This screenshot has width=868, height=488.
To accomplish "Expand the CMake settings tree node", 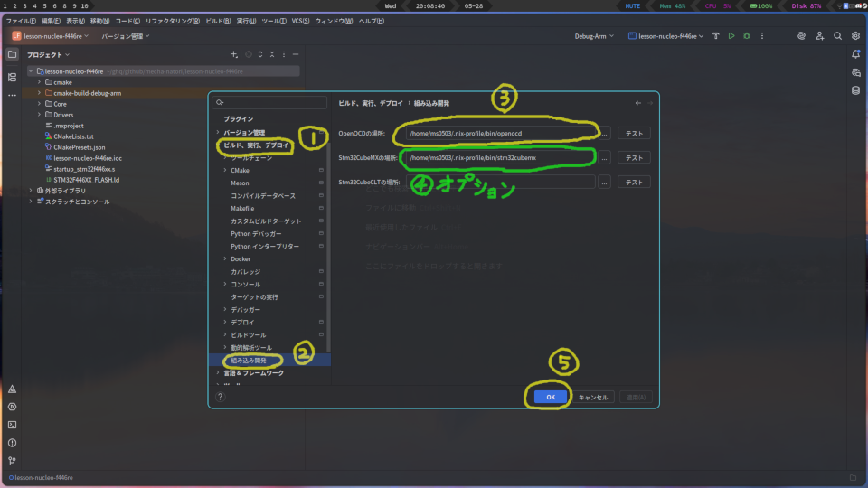I will 224,170.
